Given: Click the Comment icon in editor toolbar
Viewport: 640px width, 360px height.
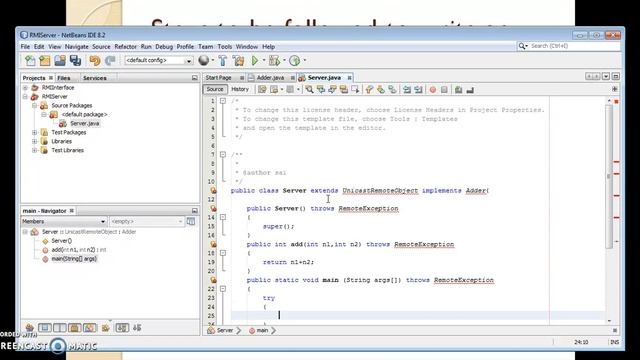Looking at the screenshot, I should (x=458, y=89).
